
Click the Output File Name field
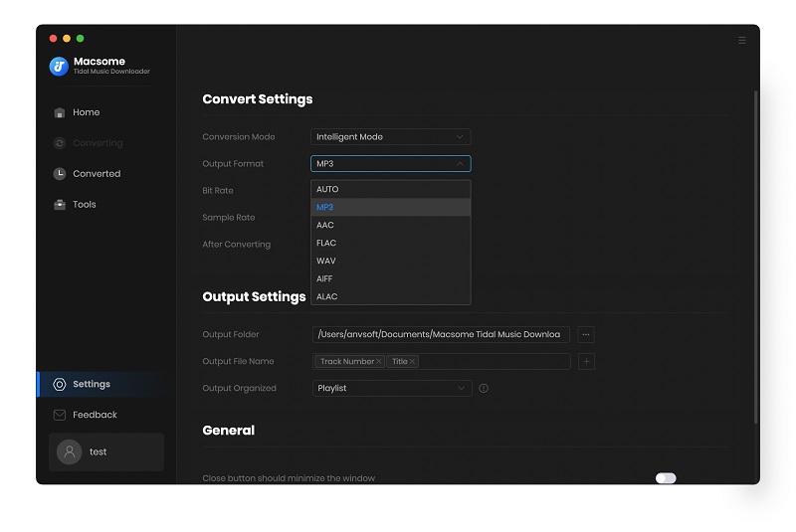point(442,362)
